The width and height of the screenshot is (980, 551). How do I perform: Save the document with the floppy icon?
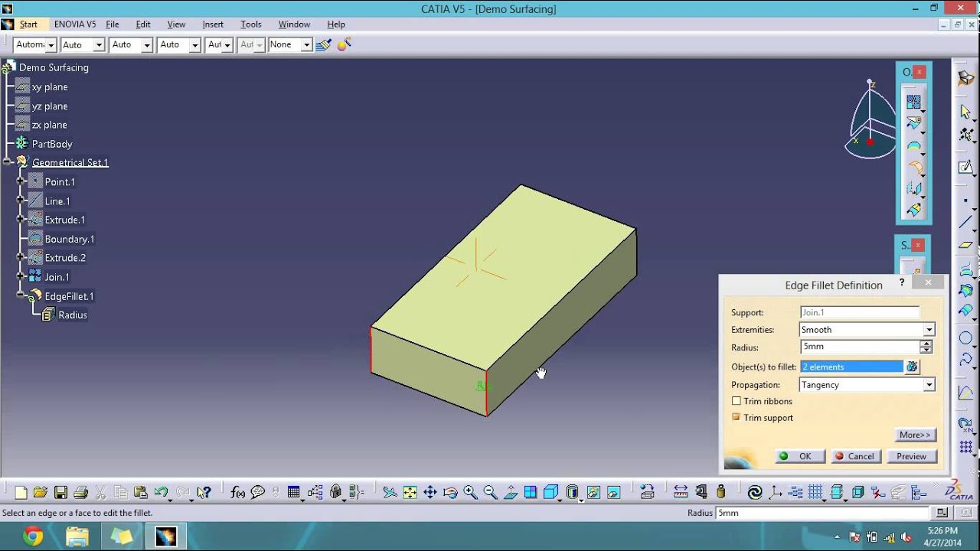pos(60,492)
